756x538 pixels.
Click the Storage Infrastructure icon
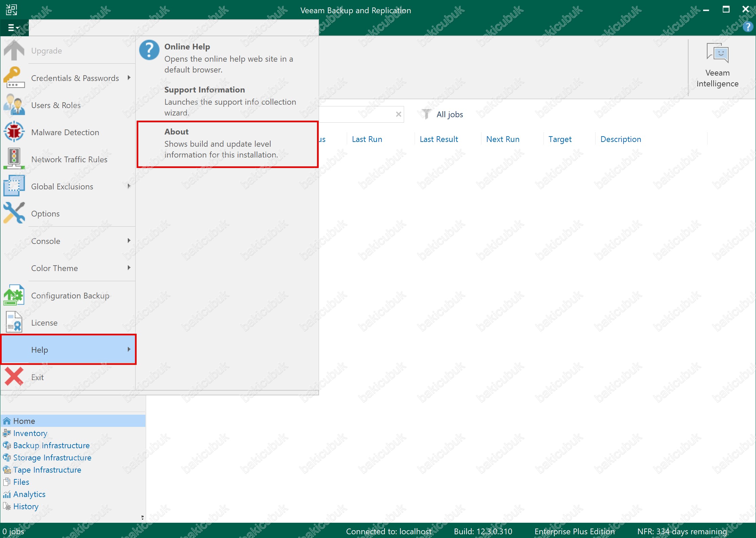pos(7,457)
